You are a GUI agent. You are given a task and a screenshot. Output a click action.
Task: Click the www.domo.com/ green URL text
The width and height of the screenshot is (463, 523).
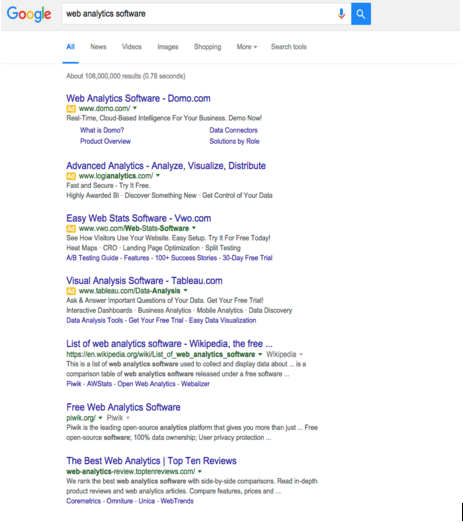(x=104, y=108)
